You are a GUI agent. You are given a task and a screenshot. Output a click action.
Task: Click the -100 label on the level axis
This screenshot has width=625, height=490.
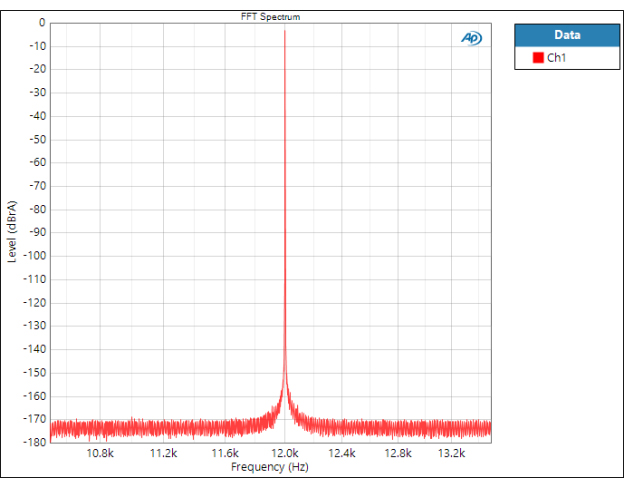(x=35, y=255)
